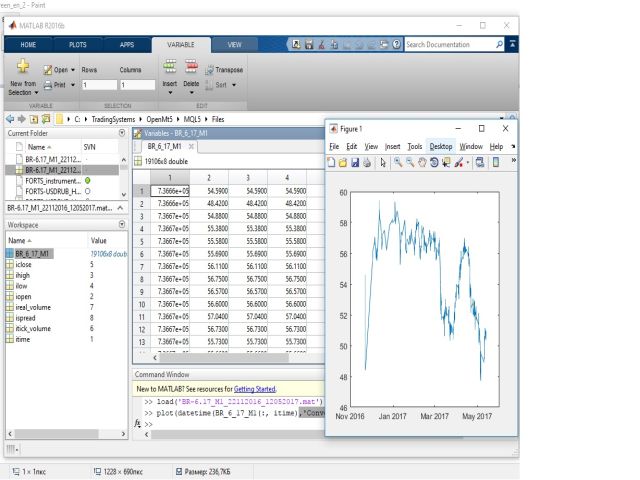Open the Getting Started link
Screen dimensions: 640x480
pyautogui.click(x=255, y=389)
